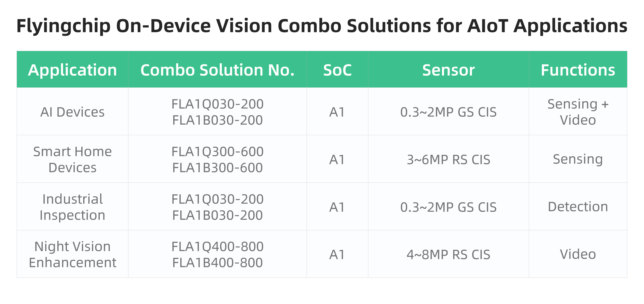The image size is (644, 304).
Task: Select the SoC column header
Action: click(x=337, y=70)
